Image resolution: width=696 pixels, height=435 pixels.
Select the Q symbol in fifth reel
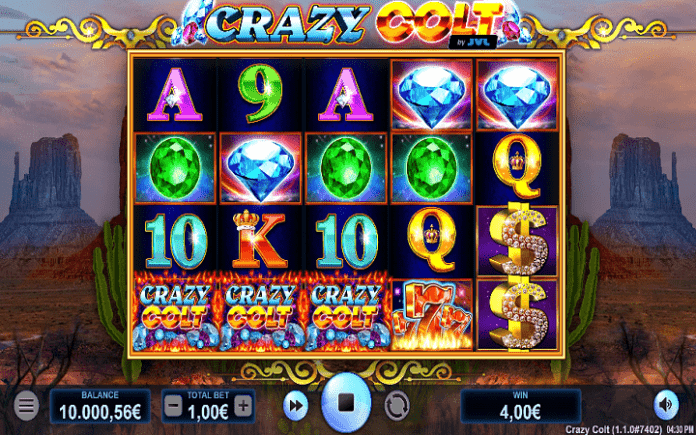coord(517,167)
